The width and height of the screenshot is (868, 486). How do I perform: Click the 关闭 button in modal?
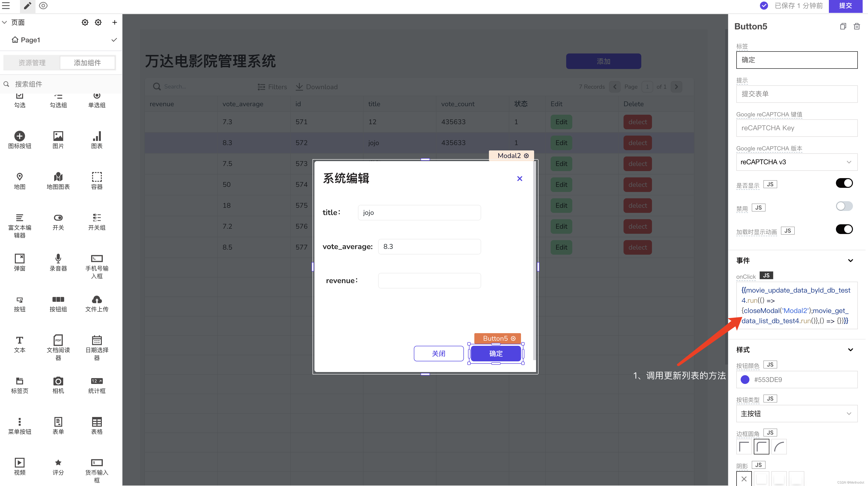pos(438,354)
